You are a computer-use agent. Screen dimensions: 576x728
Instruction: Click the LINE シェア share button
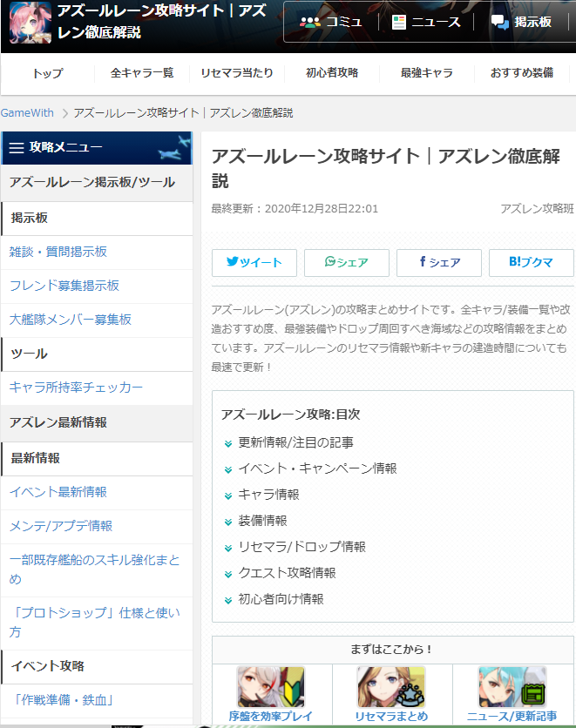[347, 263]
